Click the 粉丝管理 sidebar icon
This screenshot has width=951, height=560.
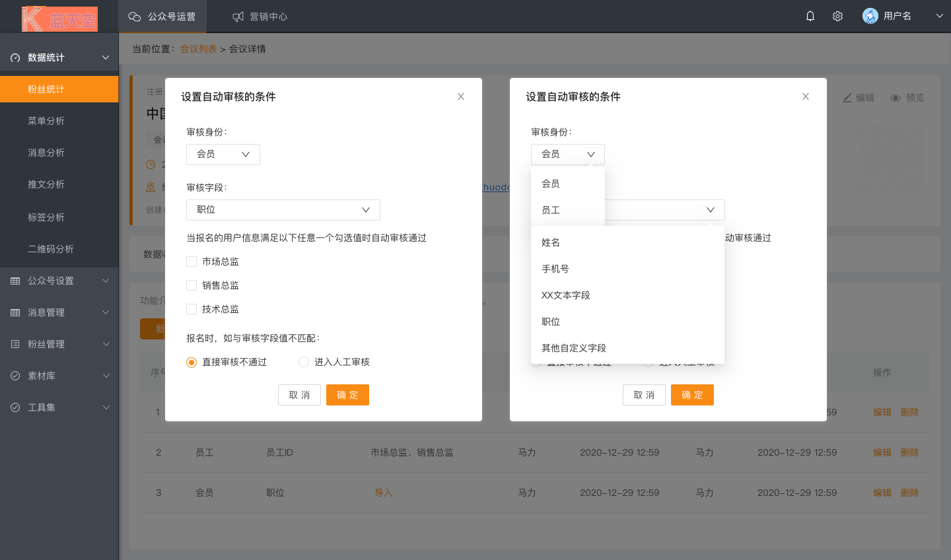(15, 344)
